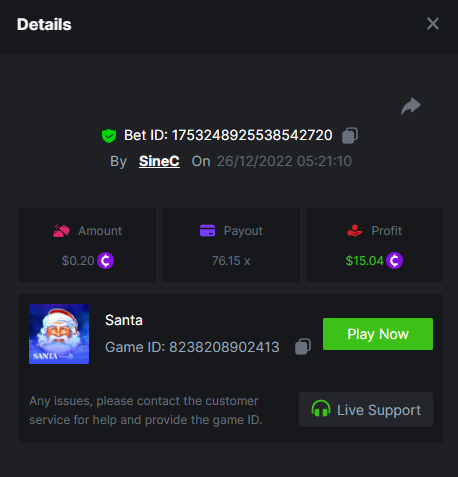458x477 pixels.
Task: Close the Details dialog
Action: [x=433, y=24]
